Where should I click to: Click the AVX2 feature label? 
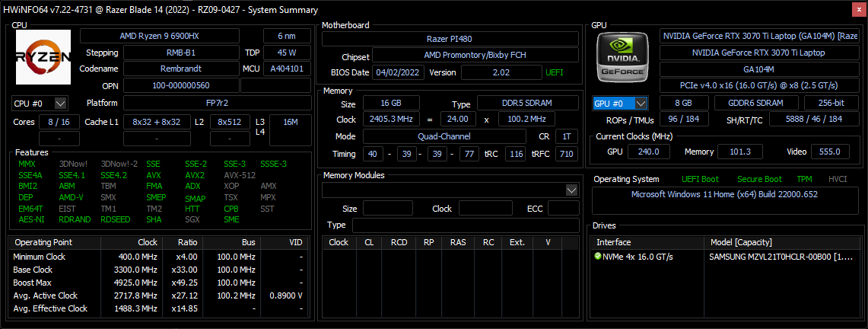(195, 175)
